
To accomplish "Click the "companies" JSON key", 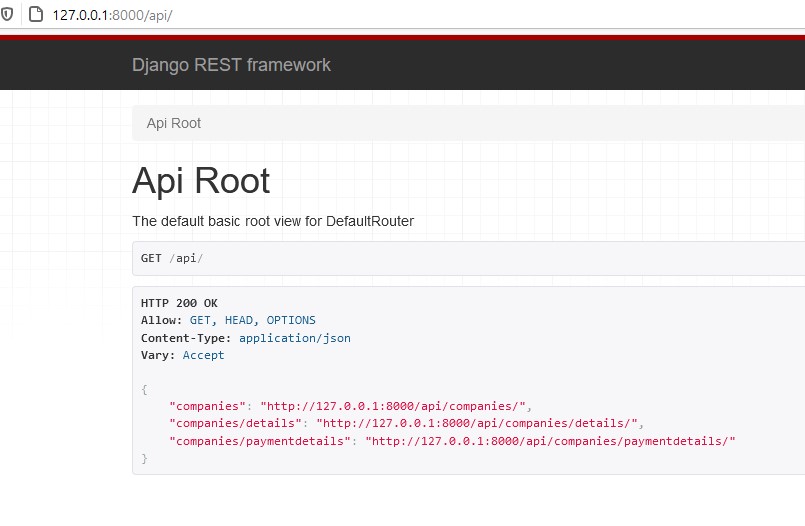I will click(x=207, y=406).
